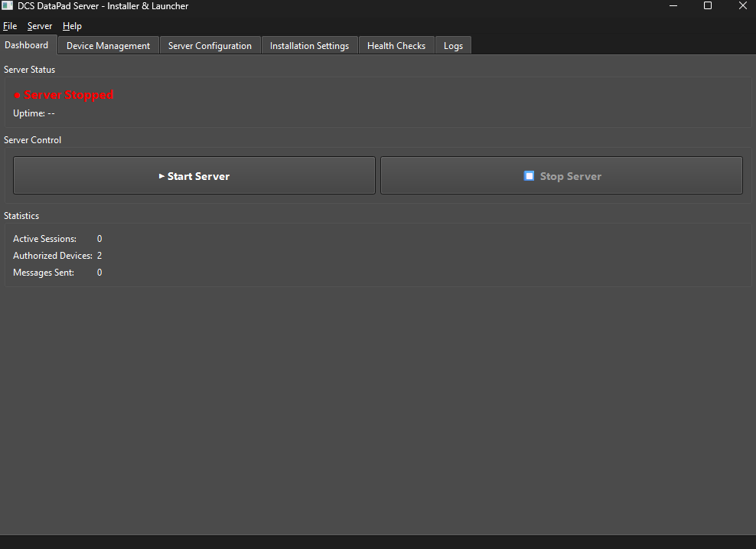The width and height of the screenshot is (756, 549).
Task: Click the Server Status group heading
Action: [x=29, y=70]
